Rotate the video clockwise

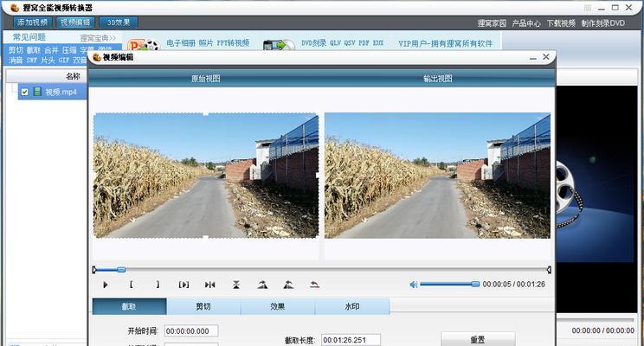[262, 285]
